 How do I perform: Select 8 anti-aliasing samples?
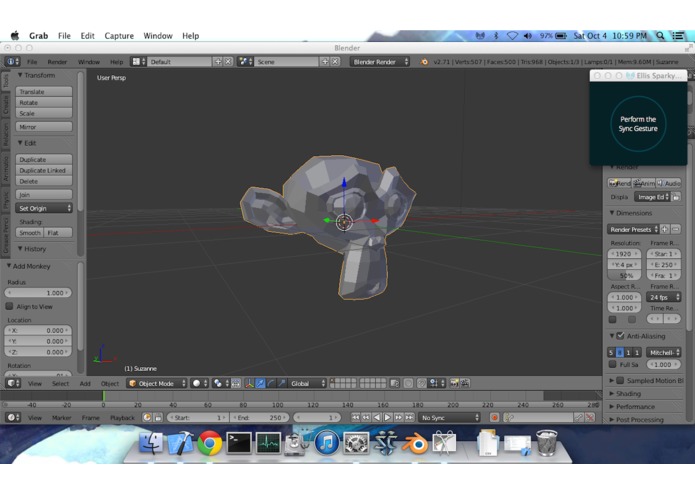(x=620, y=352)
